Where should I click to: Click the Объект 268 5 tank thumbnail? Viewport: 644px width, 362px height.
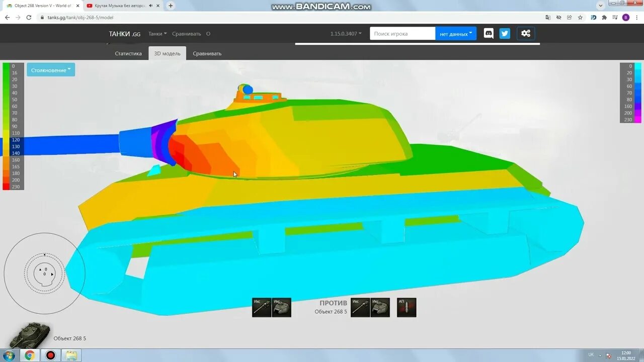click(x=30, y=335)
